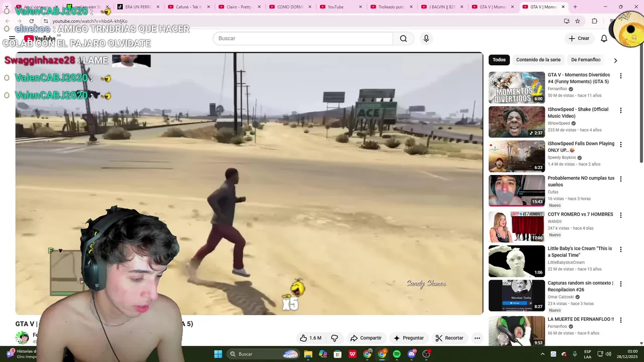
Task: Open Spotify from the taskbar
Action: point(396,354)
